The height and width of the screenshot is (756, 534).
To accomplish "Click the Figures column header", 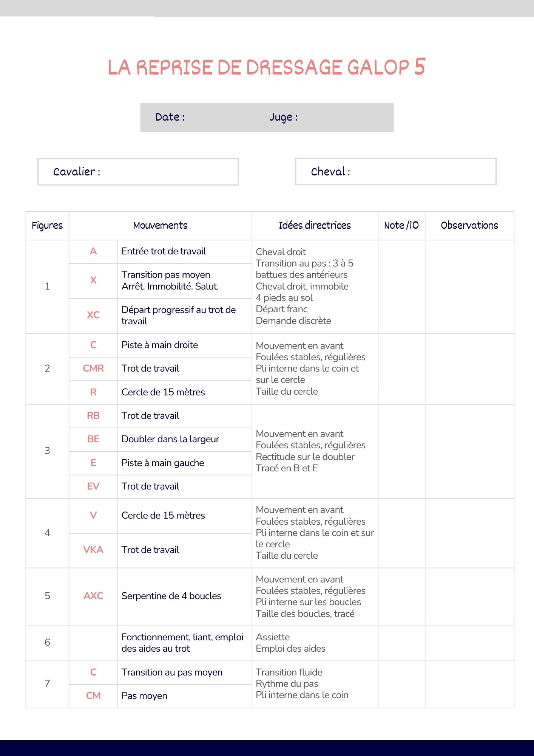I will click(x=47, y=226).
